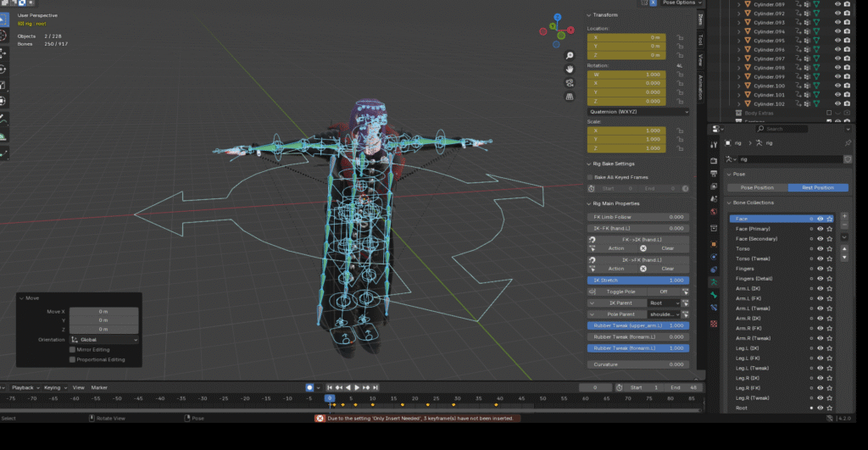Open the Quaternion (WXYZ) rotation mode dropdown
Viewport: 868px width, 450px height.
tap(637, 111)
